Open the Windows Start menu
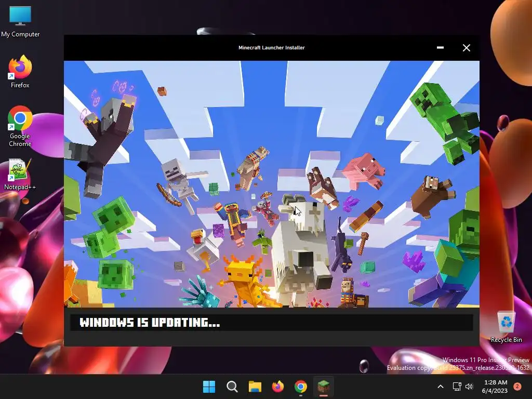This screenshot has width=532, height=399. click(x=209, y=387)
